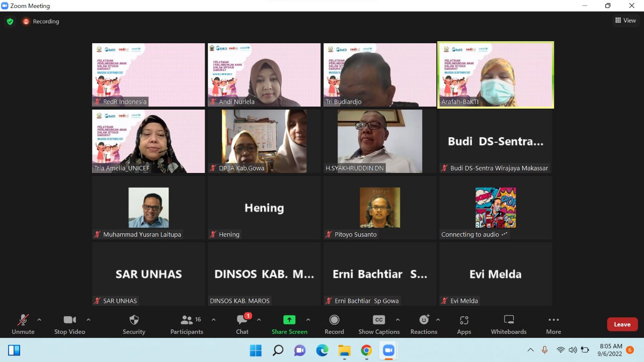Open the Reactions emoji icon
The height and width of the screenshot is (362, 644).
pos(424,320)
